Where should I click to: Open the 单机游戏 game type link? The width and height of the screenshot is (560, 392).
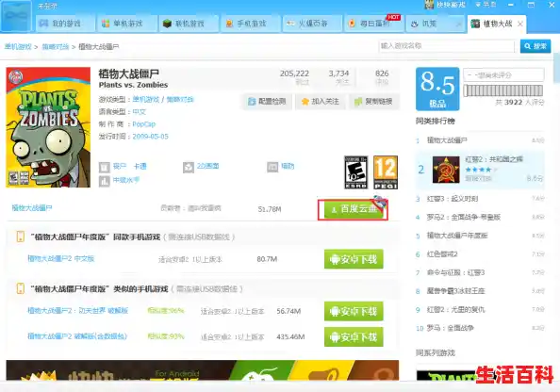[146, 99]
